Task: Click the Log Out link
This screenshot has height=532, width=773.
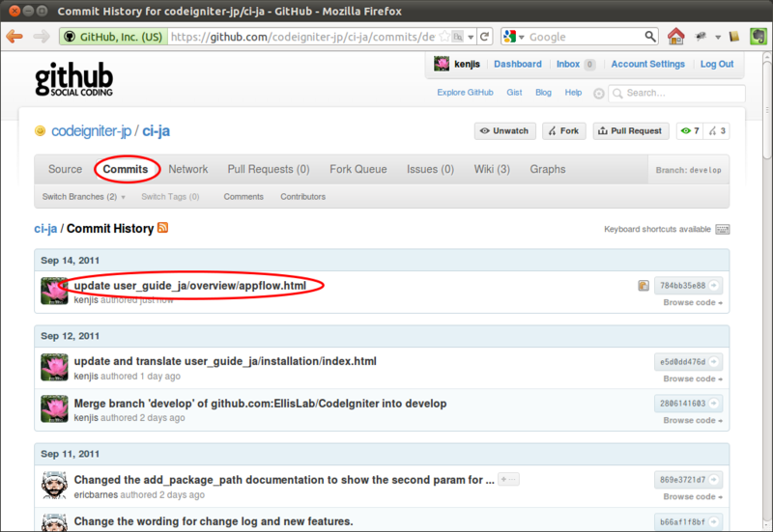Action: click(717, 64)
